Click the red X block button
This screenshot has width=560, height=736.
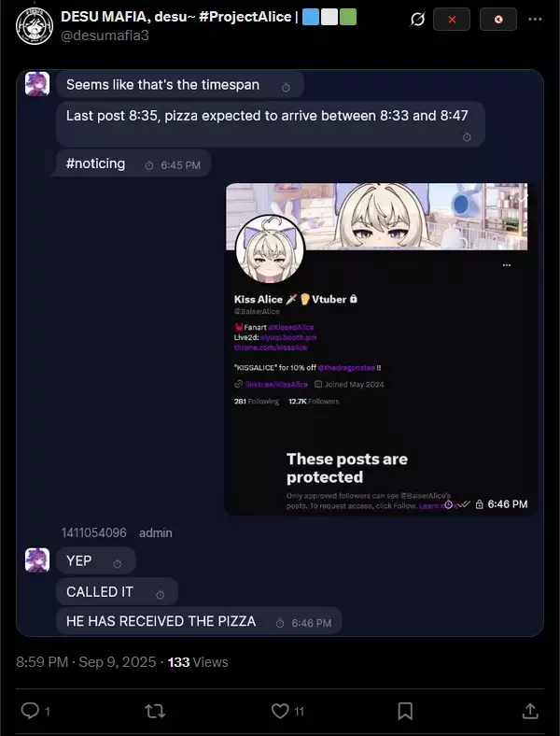click(451, 20)
